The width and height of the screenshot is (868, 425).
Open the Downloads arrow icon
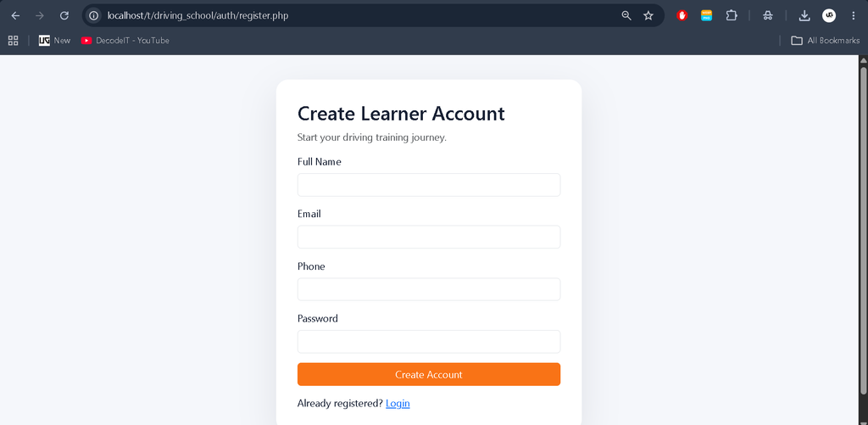[x=804, y=15]
